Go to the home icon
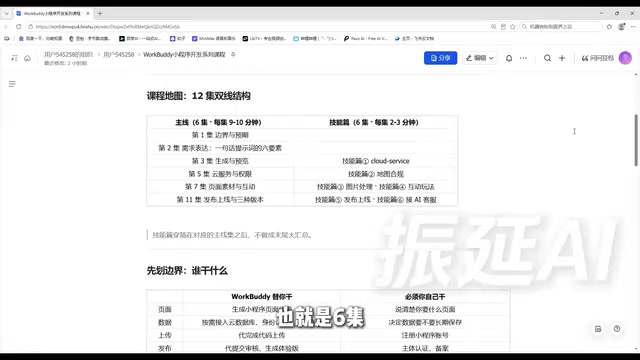The image size is (640, 360). (x=27, y=58)
